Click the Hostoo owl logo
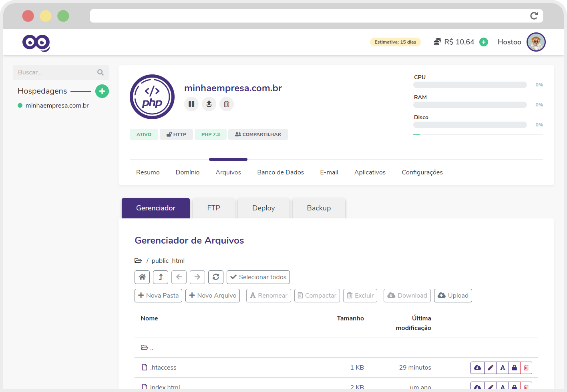Viewport: 567px width, 392px height. click(36, 43)
